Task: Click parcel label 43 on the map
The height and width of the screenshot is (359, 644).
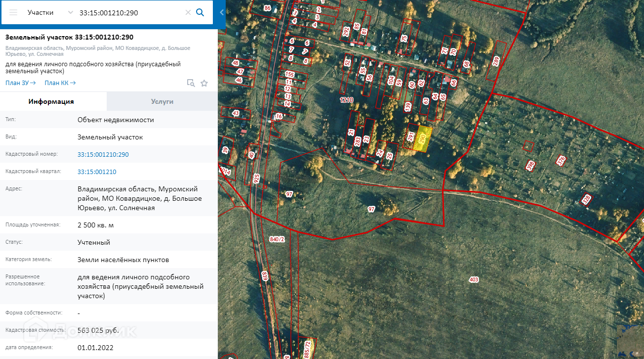Action: (x=236, y=114)
